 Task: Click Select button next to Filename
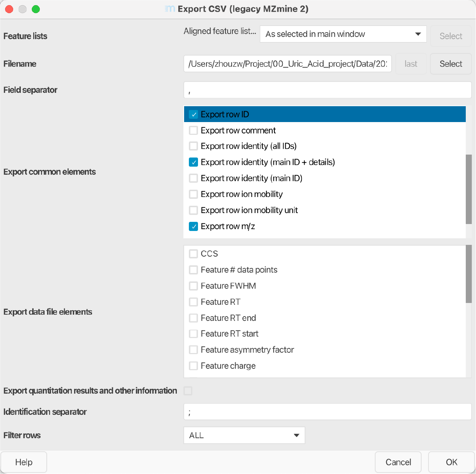coord(451,64)
